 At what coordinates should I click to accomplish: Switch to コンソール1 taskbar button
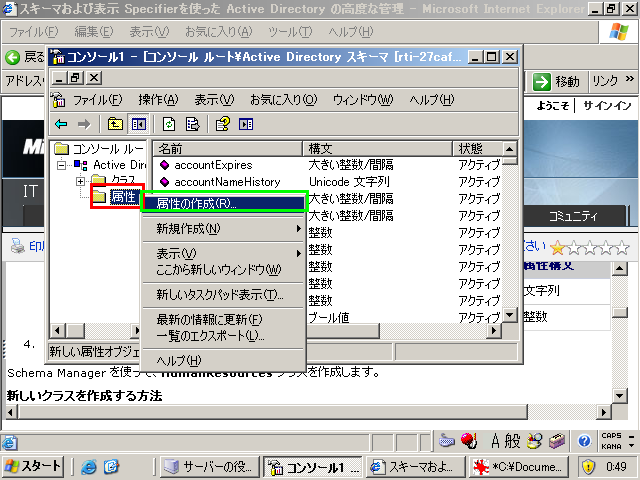point(313,466)
